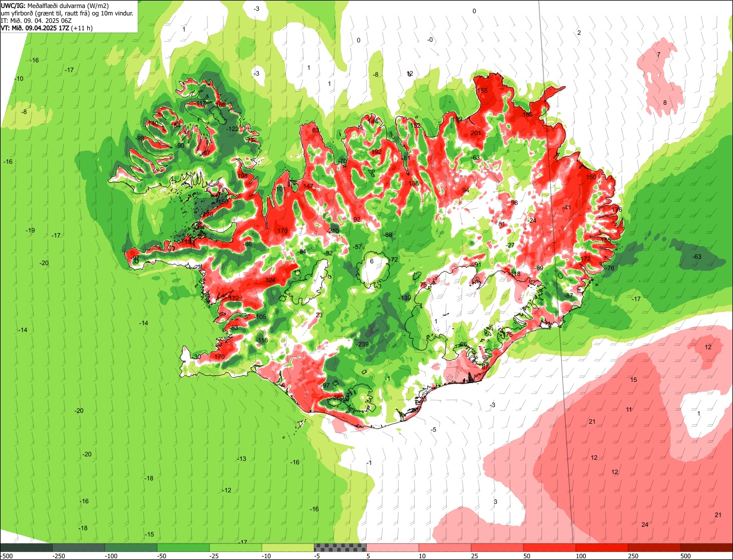Image resolution: width=733 pixels, height=560 pixels.
Task: Click the map value 94
Action: coord(466,190)
